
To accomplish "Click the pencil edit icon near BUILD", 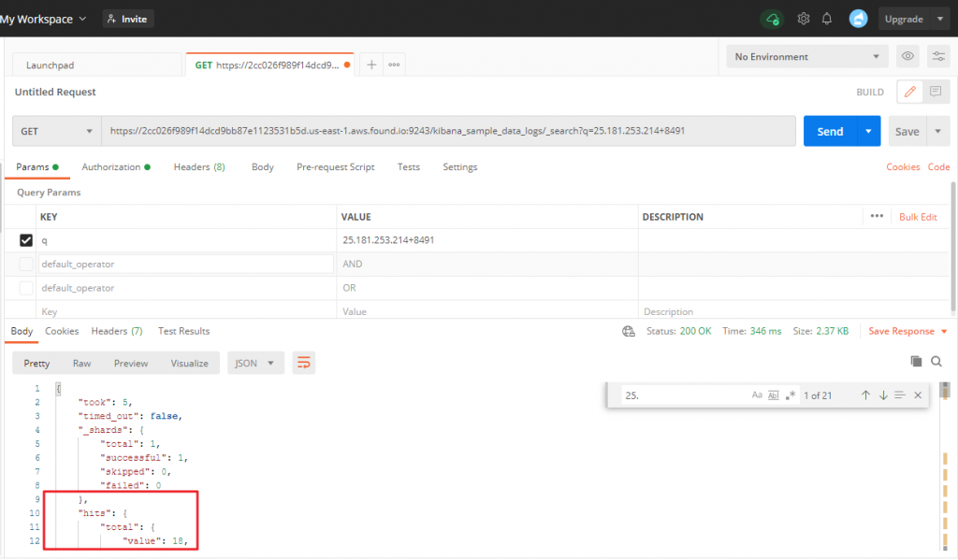I will click(909, 92).
